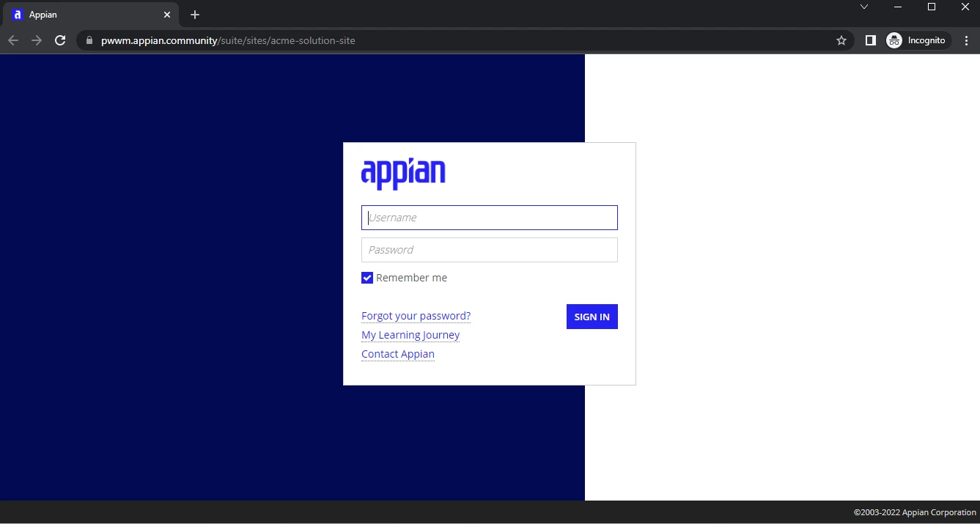This screenshot has height=524, width=980.
Task: Open the browser side panel icon
Action: click(870, 40)
